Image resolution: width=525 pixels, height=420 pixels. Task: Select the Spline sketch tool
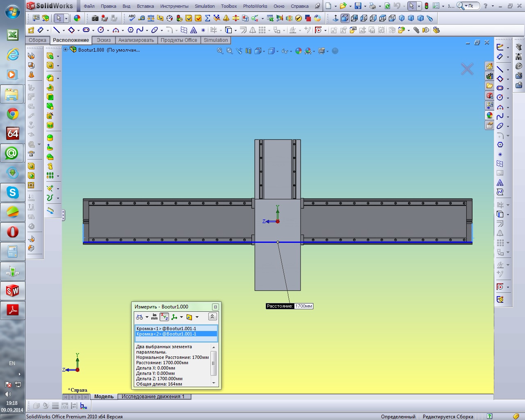(x=140, y=30)
